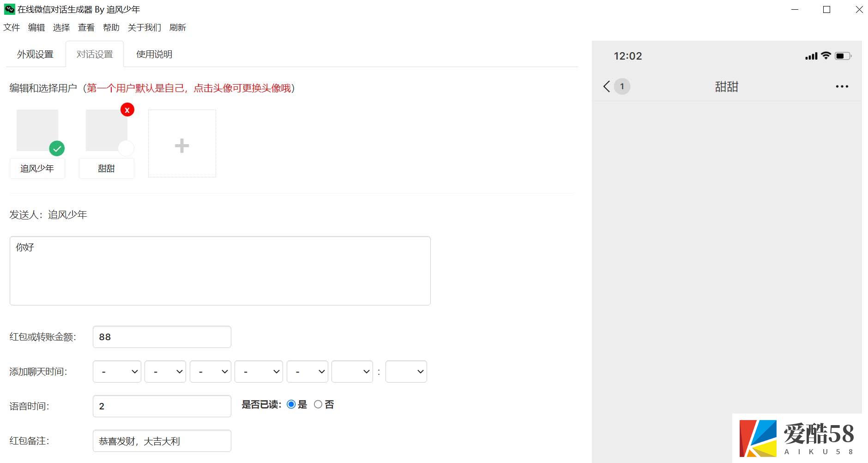Open the 关于我们 menu
This screenshot has height=463, width=868.
(145, 27)
